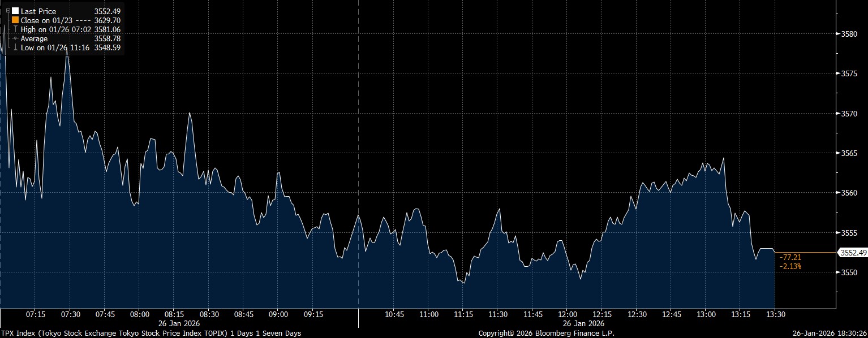
Task: Click the 3552.49 last price axis tag
Action: click(x=852, y=253)
